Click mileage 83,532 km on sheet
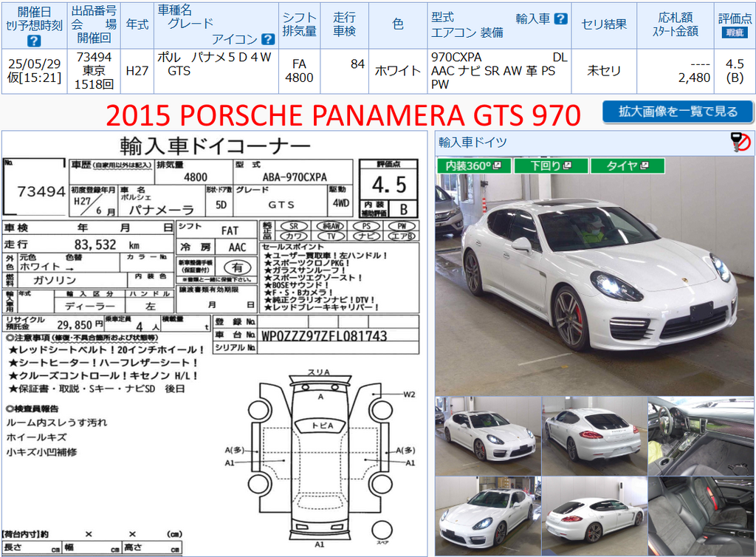756x557 pixels. point(106,245)
